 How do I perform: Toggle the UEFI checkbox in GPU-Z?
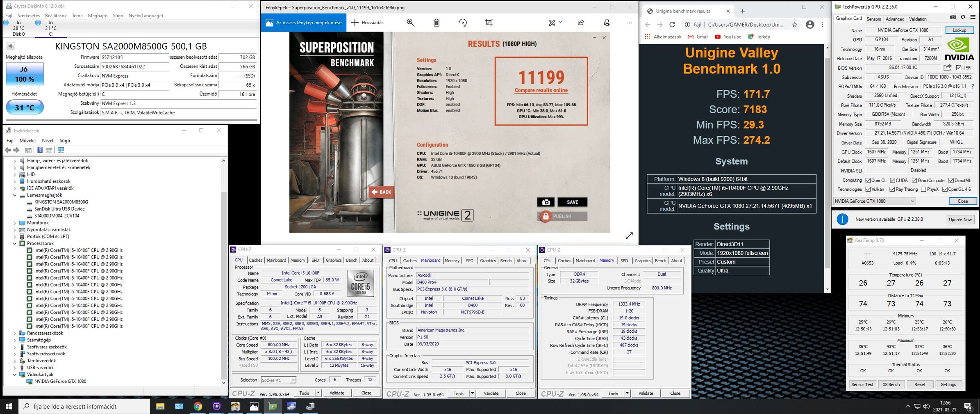point(959,68)
